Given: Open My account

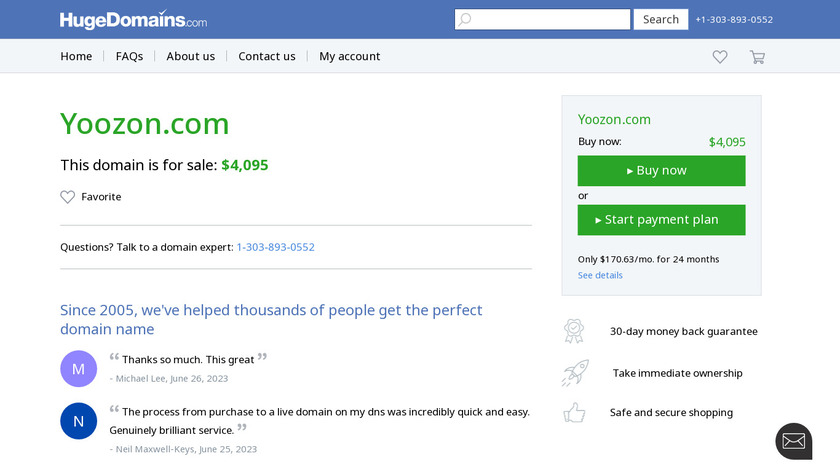Looking at the screenshot, I should pos(350,57).
